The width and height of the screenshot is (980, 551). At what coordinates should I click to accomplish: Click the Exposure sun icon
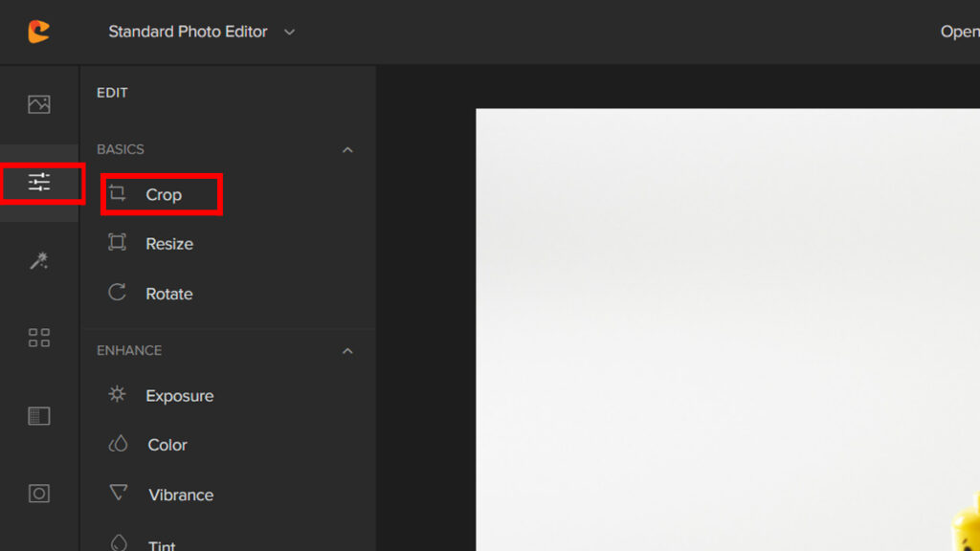[118, 394]
